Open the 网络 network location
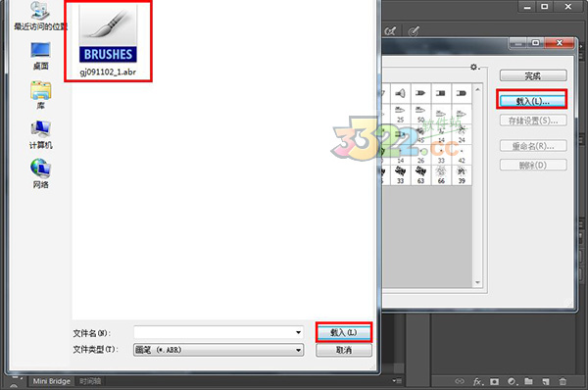This screenshot has width=588, height=390. 40,174
